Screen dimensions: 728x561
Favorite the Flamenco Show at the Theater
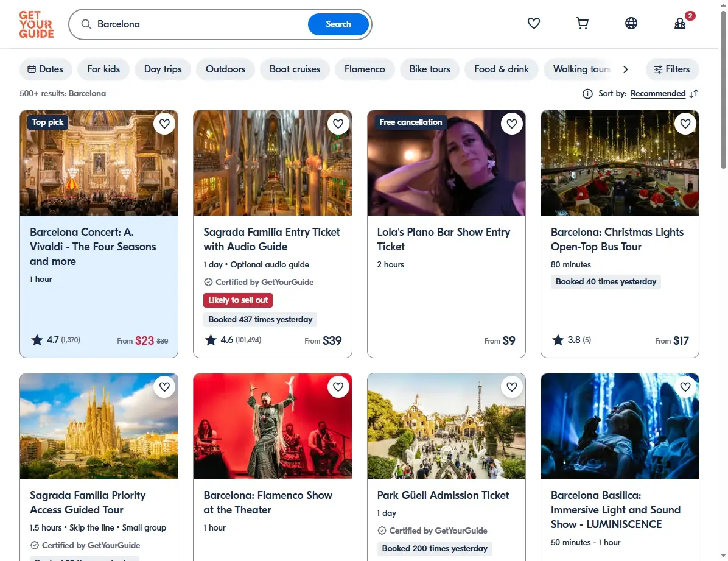pos(338,387)
